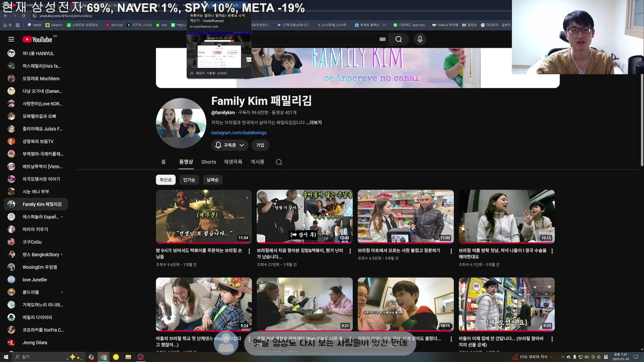644x362 pixels.
Task: Open YouTube bookmark in bookmarks bar
Action: (x=114, y=25)
